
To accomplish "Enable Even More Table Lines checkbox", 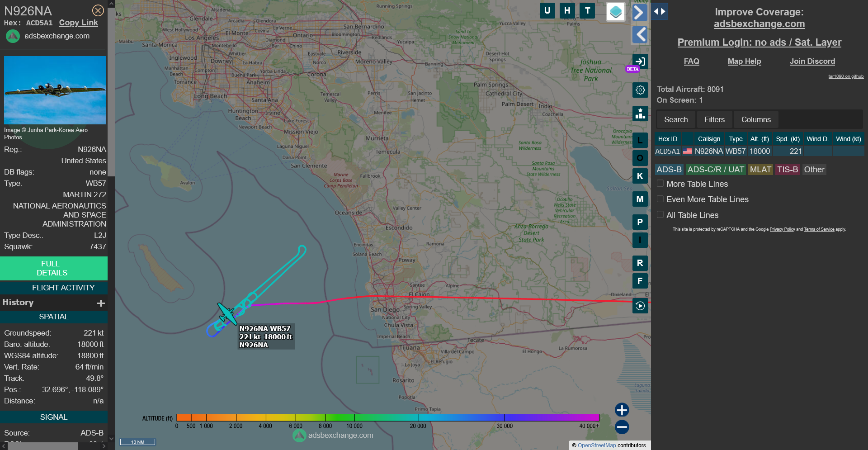I will (660, 199).
